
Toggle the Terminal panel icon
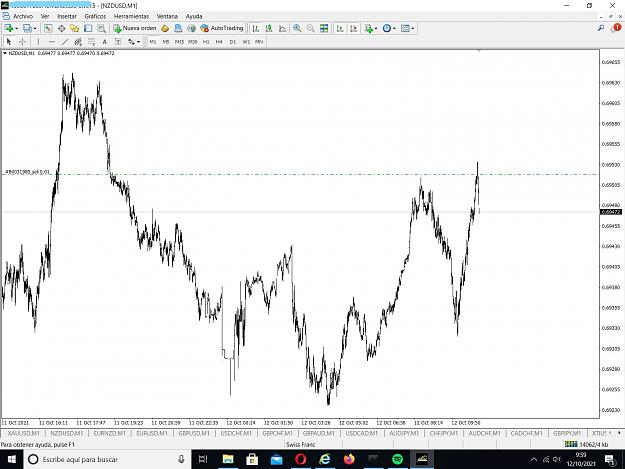(x=88, y=28)
